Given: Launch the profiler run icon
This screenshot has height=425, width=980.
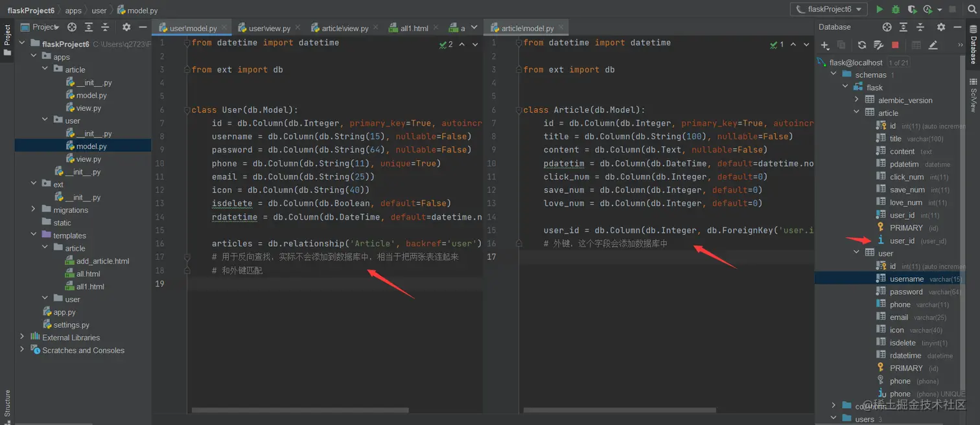Looking at the screenshot, I should 929,9.
